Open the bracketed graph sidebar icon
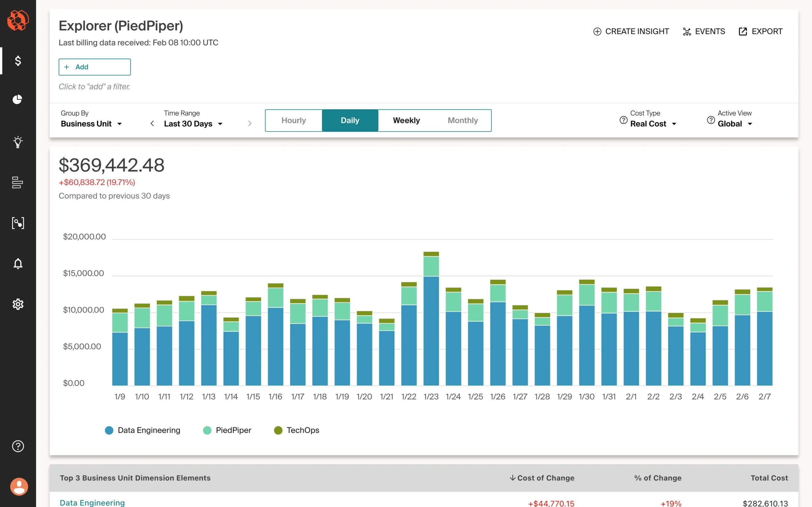The width and height of the screenshot is (812, 507). [18, 223]
